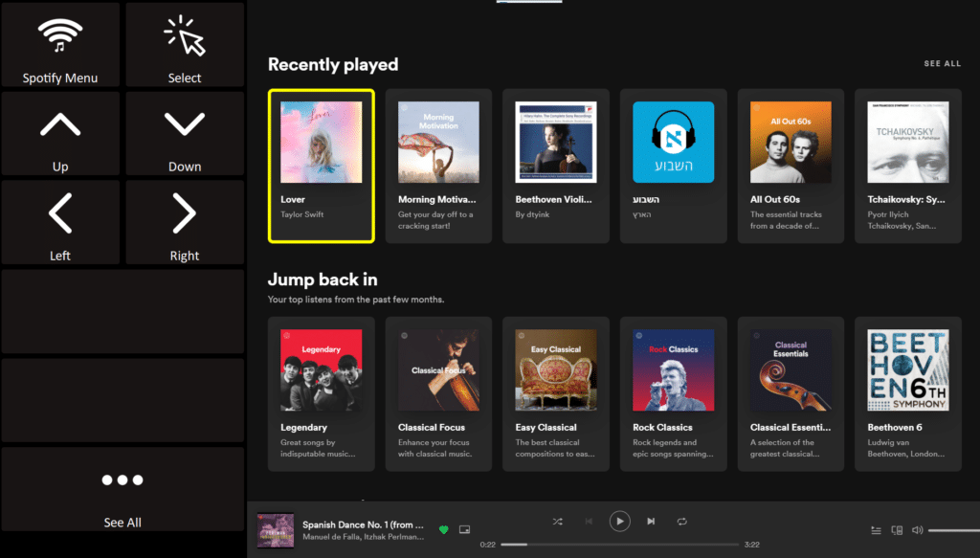Image resolution: width=980 pixels, height=558 pixels.
Task: Open the Lover album cover
Action: 322,143
